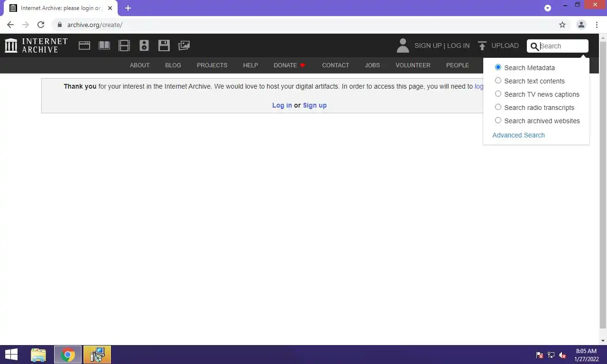Open the BLOG menu item

point(173,65)
